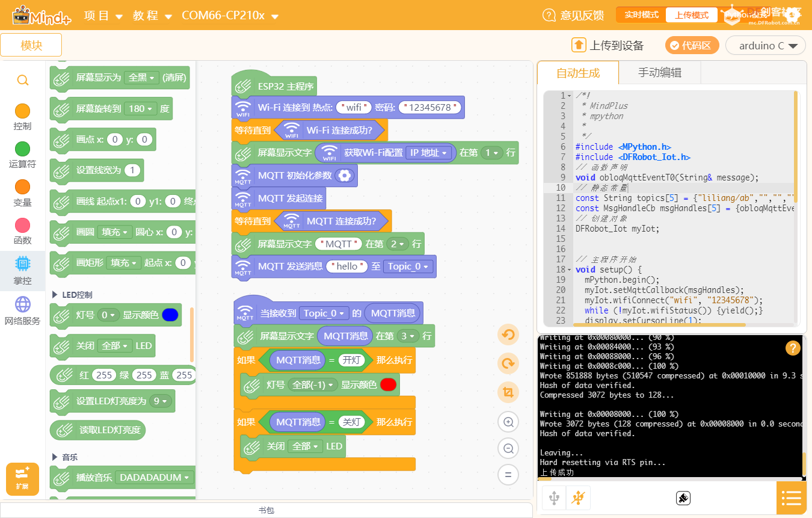Click the 上传到设备 upload button
812x518 pixels.
(608, 46)
